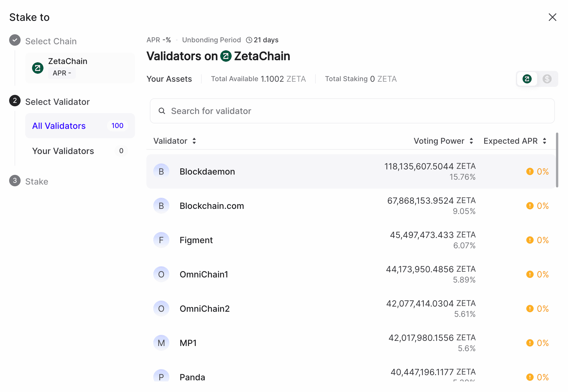Click the ZetaChain logo next to Validators heading

(226, 56)
